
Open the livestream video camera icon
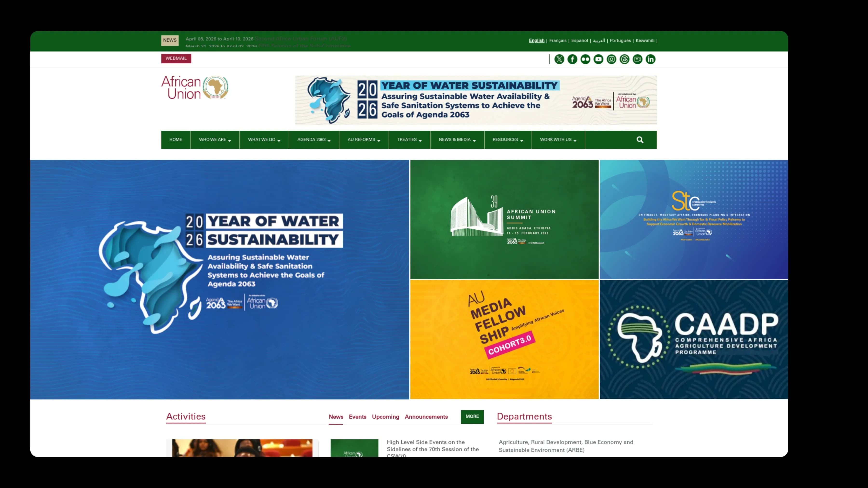pyautogui.click(x=637, y=59)
